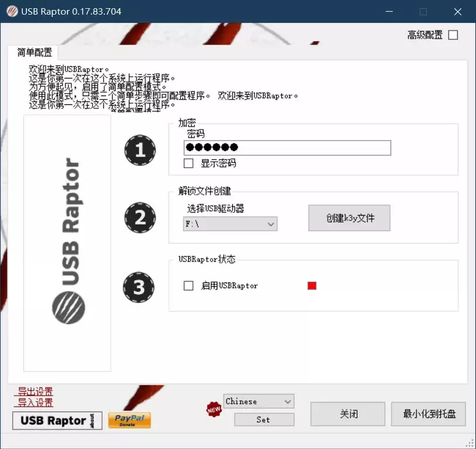The image size is (476, 449).
Task: Click the red NEW badge icon
Action: coord(214,410)
